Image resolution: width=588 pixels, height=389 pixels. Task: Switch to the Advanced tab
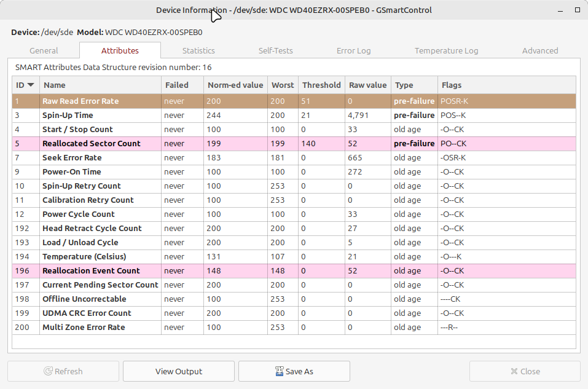coord(540,50)
